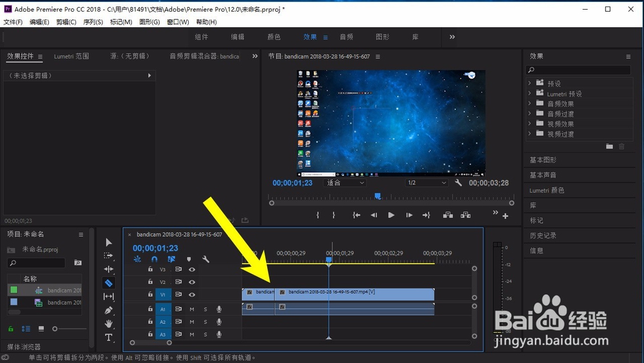644x363 pixels.
Task: Open the 适合 zoom level dropdown
Action: tap(345, 183)
